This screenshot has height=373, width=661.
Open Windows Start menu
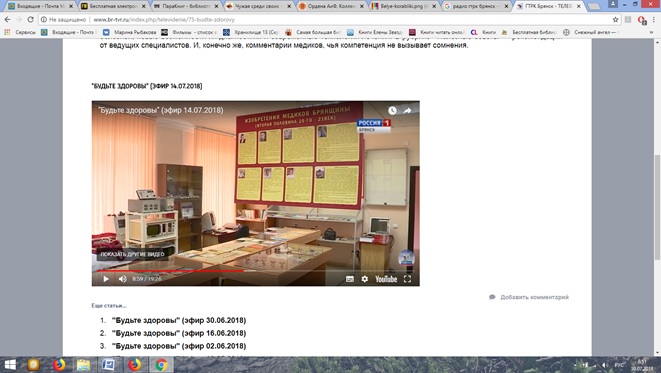10,365
